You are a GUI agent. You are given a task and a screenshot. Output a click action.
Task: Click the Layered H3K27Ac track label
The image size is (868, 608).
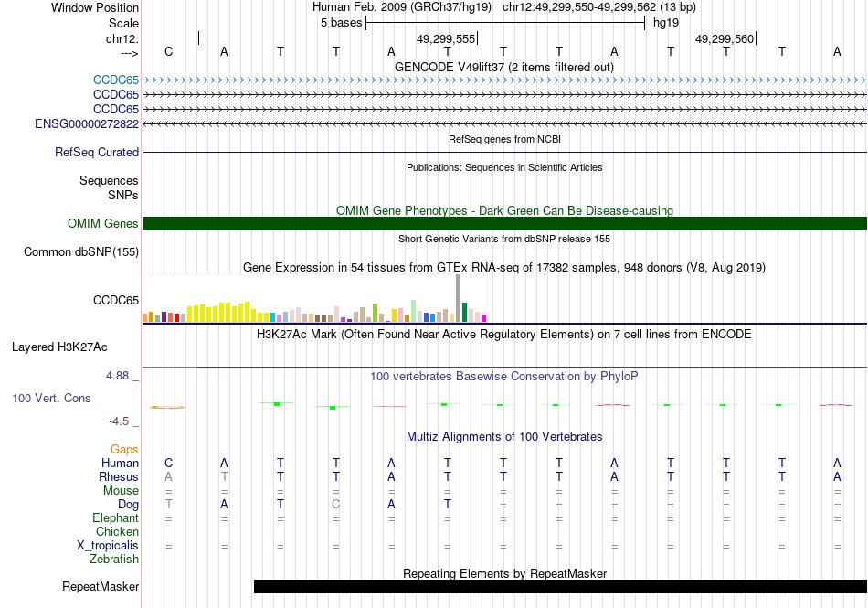click(x=59, y=347)
